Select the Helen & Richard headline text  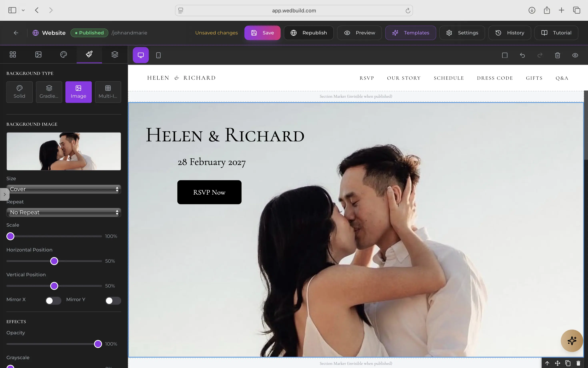click(225, 135)
